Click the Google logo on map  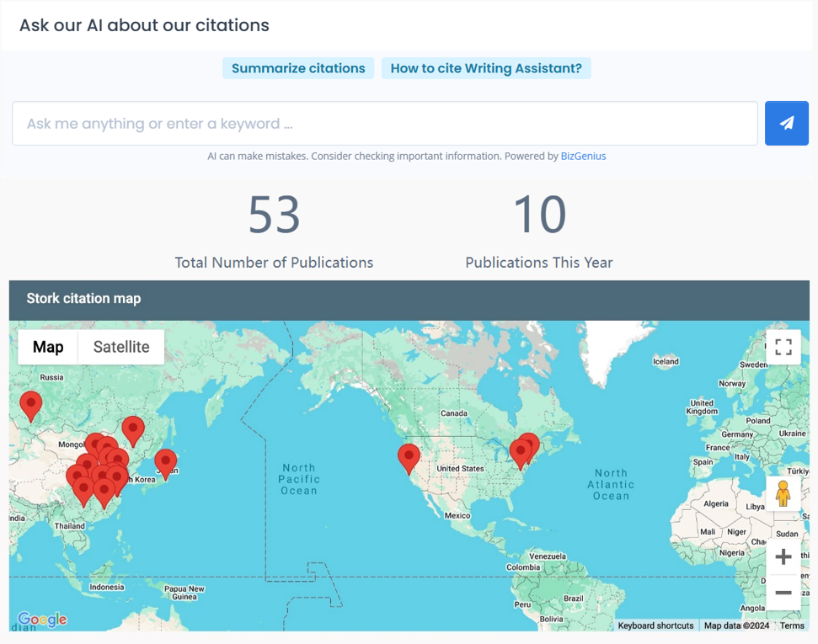pos(42,620)
